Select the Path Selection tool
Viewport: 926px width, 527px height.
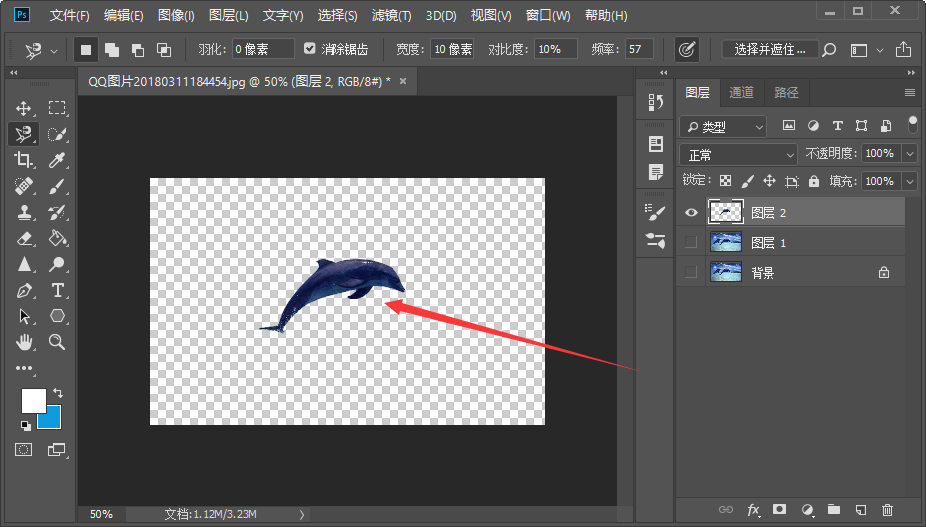click(x=24, y=316)
